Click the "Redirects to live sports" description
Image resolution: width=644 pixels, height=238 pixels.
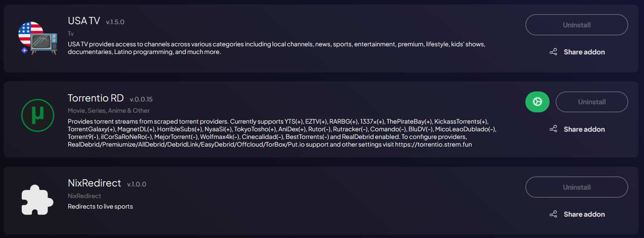100,207
